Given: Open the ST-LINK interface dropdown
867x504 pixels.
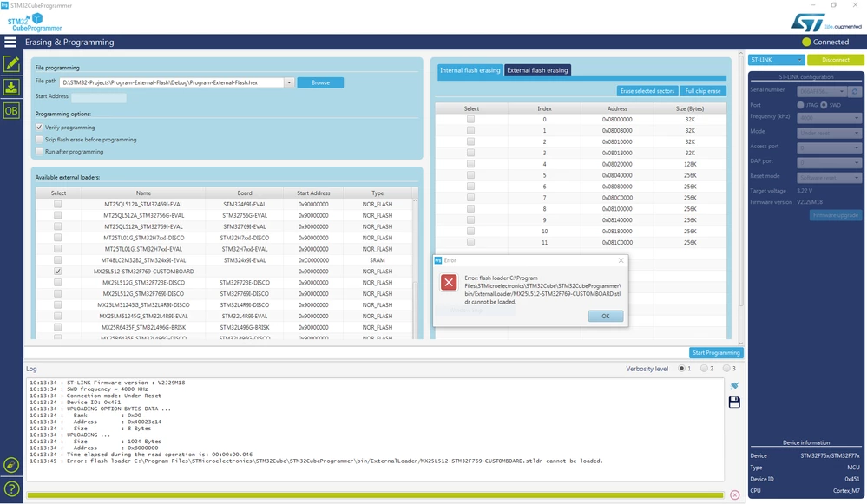Looking at the screenshot, I should pos(776,60).
